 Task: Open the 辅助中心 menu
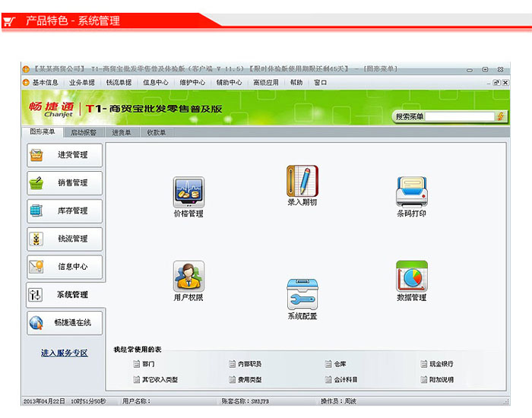(229, 82)
